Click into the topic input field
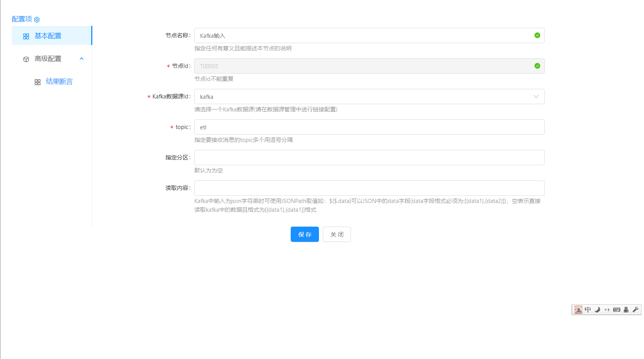 tap(369, 127)
